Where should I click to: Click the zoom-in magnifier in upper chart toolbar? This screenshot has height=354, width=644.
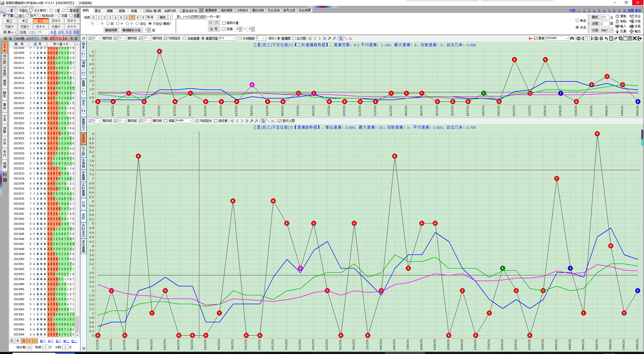(x=329, y=38)
